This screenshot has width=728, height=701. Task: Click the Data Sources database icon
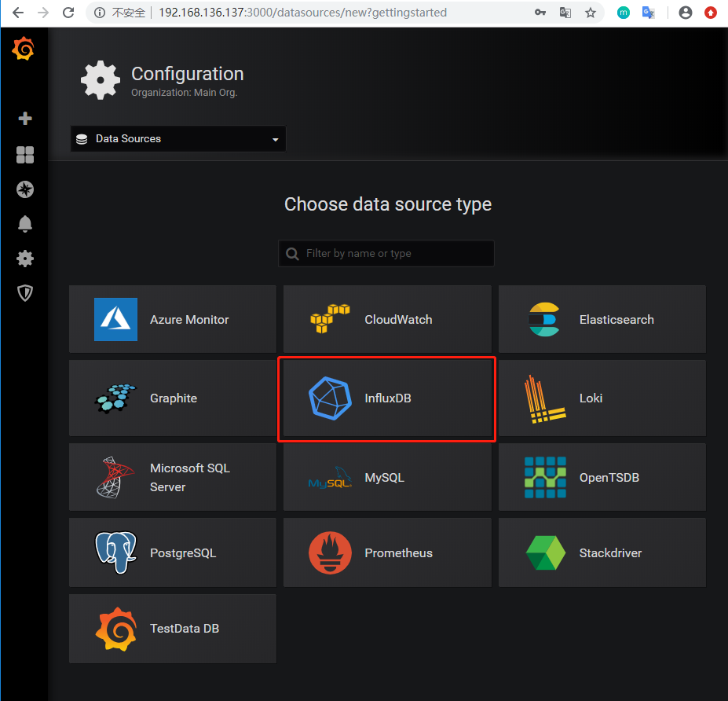click(x=82, y=139)
